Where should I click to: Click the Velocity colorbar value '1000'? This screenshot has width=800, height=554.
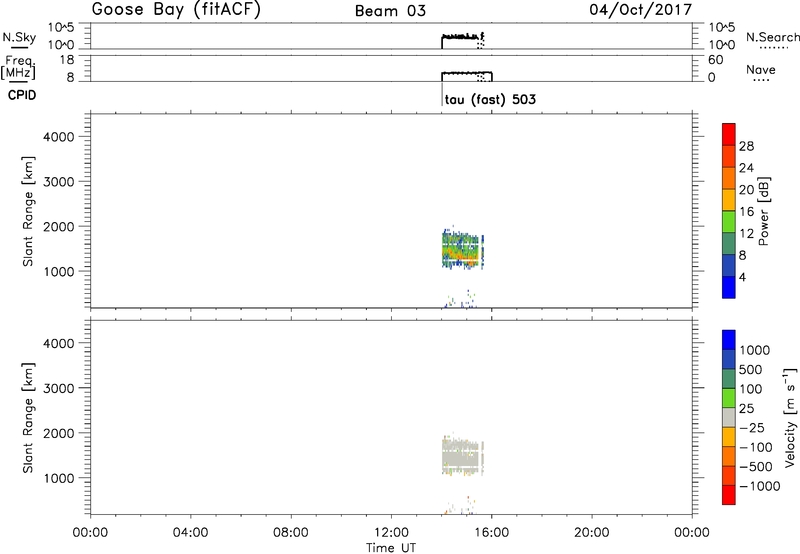754,350
